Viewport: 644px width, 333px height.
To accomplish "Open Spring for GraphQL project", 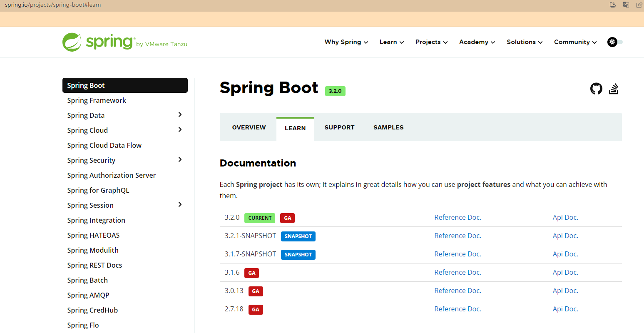I will (x=98, y=190).
